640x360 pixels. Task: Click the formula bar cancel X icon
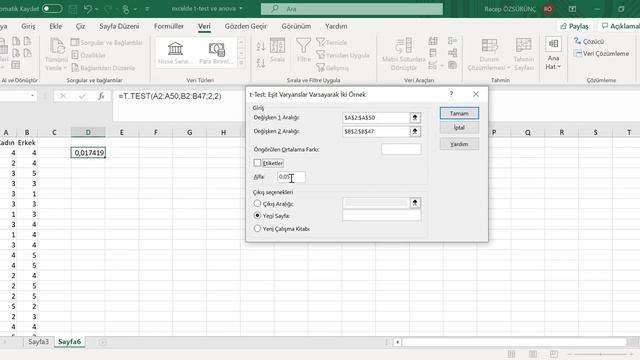pyautogui.click(x=63, y=96)
